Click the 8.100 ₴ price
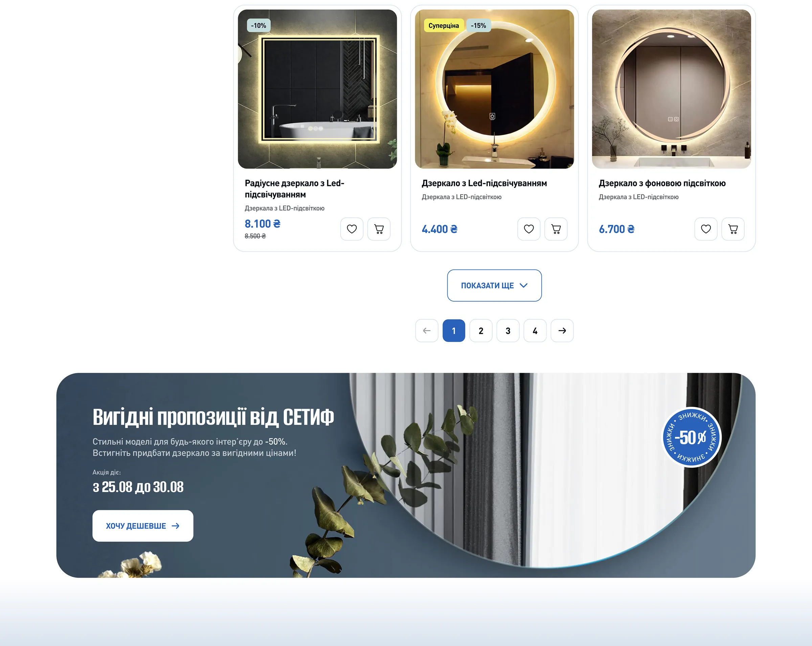 tap(263, 224)
